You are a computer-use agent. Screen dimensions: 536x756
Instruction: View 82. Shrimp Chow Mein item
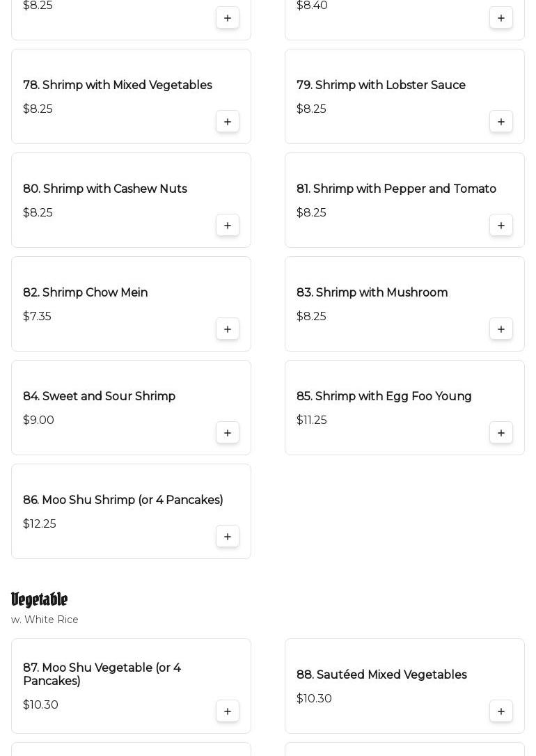tap(86, 293)
